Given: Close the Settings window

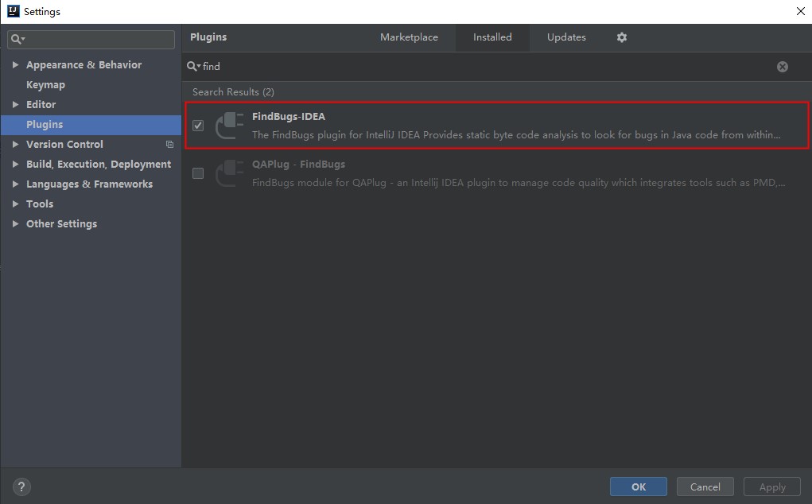Looking at the screenshot, I should point(800,11).
